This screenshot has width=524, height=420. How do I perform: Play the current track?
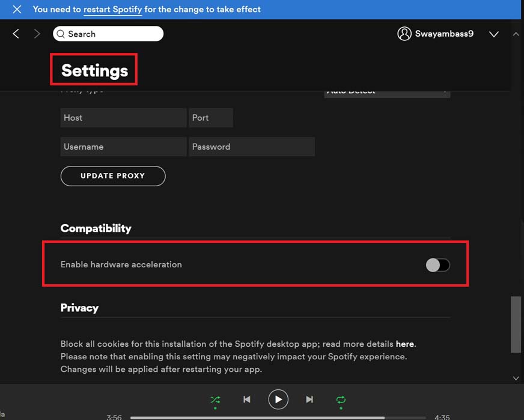tap(278, 400)
